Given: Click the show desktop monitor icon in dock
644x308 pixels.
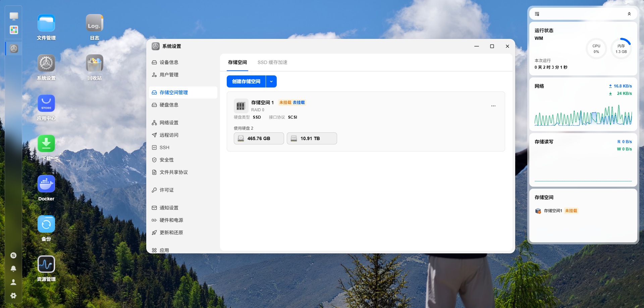Looking at the screenshot, I should tap(14, 16).
